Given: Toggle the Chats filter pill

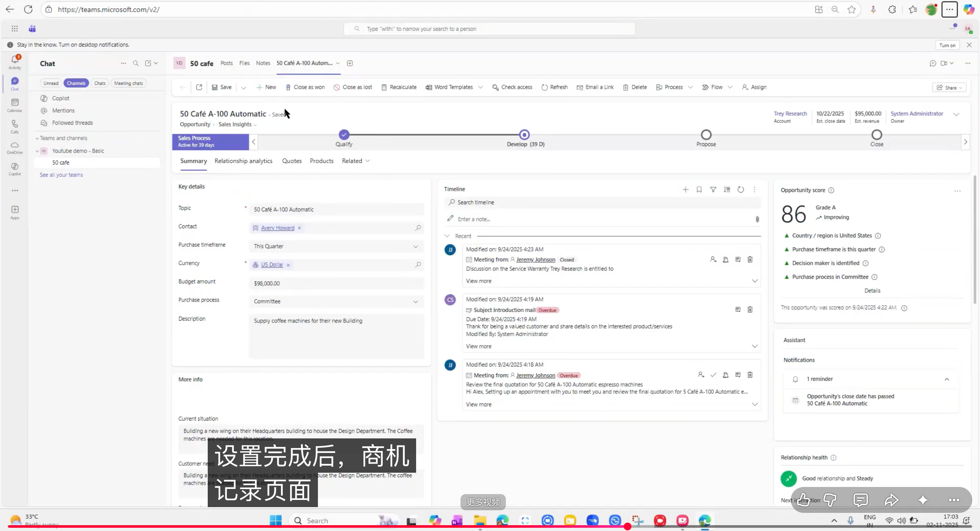Looking at the screenshot, I should (100, 83).
